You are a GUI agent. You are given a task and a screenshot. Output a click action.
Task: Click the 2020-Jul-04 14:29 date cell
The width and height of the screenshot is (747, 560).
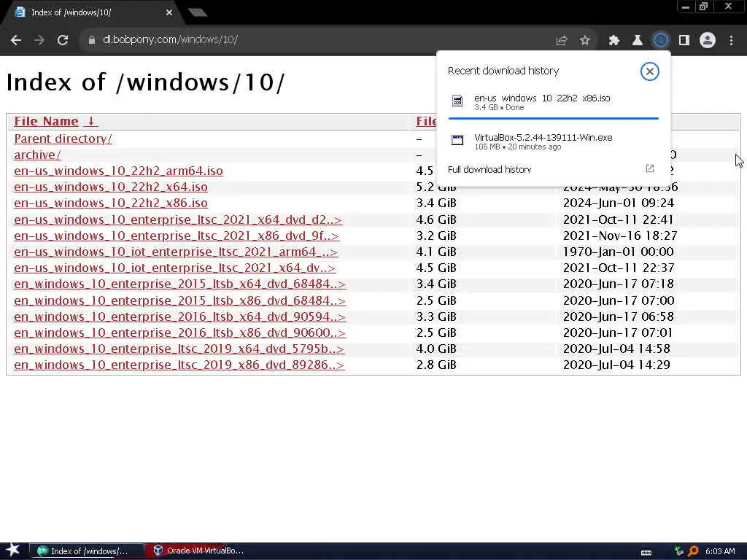[616, 365]
